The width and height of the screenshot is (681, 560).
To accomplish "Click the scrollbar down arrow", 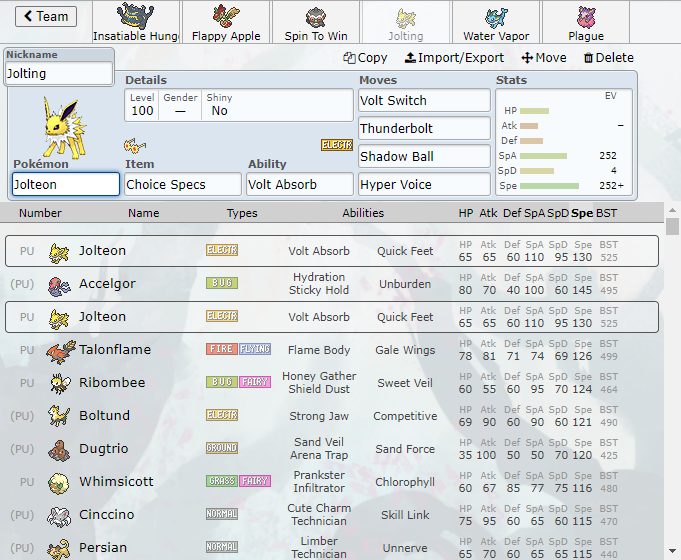I will (x=672, y=551).
